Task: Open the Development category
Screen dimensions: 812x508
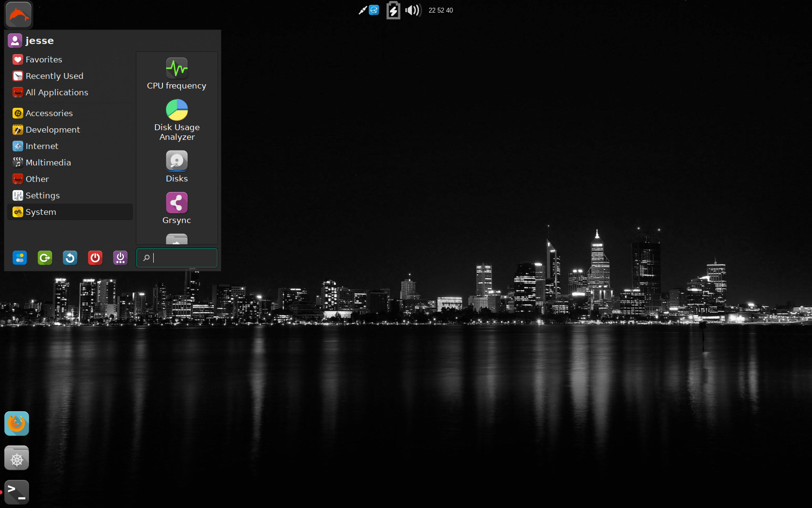Action: (x=70, y=130)
